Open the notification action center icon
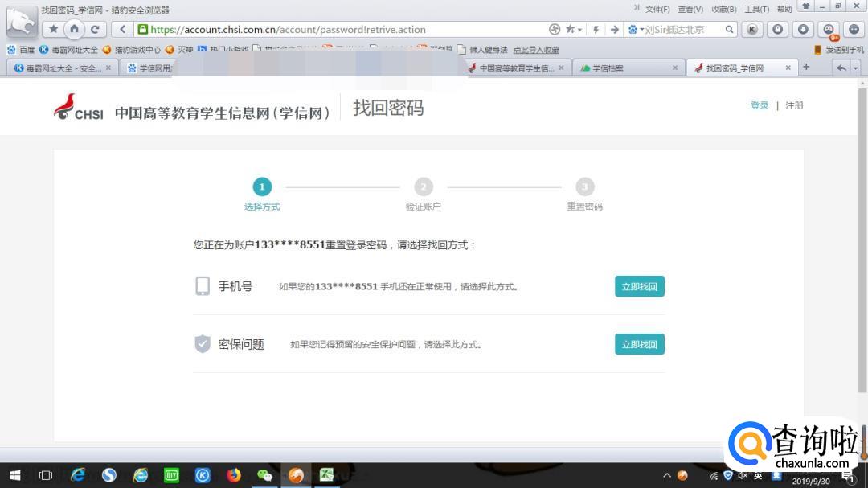Image resolution: width=868 pixels, height=488 pixels. tap(848, 477)
